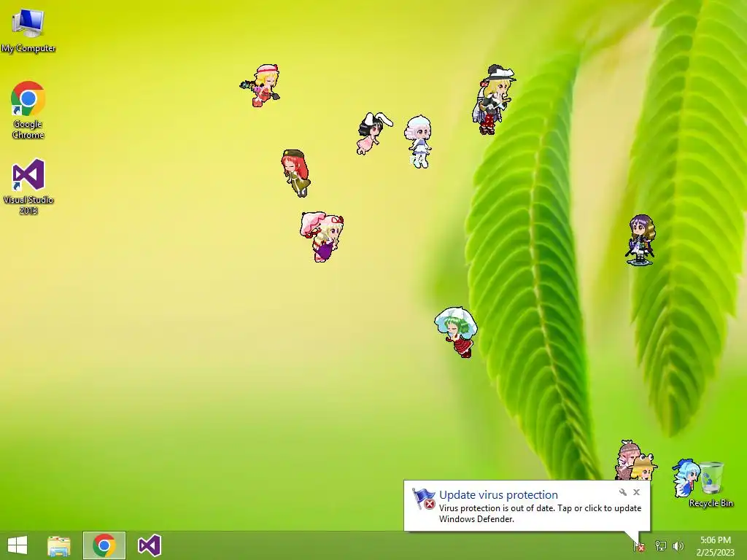
Task: Click the virus protection out of date message
Action: point(541,513)
